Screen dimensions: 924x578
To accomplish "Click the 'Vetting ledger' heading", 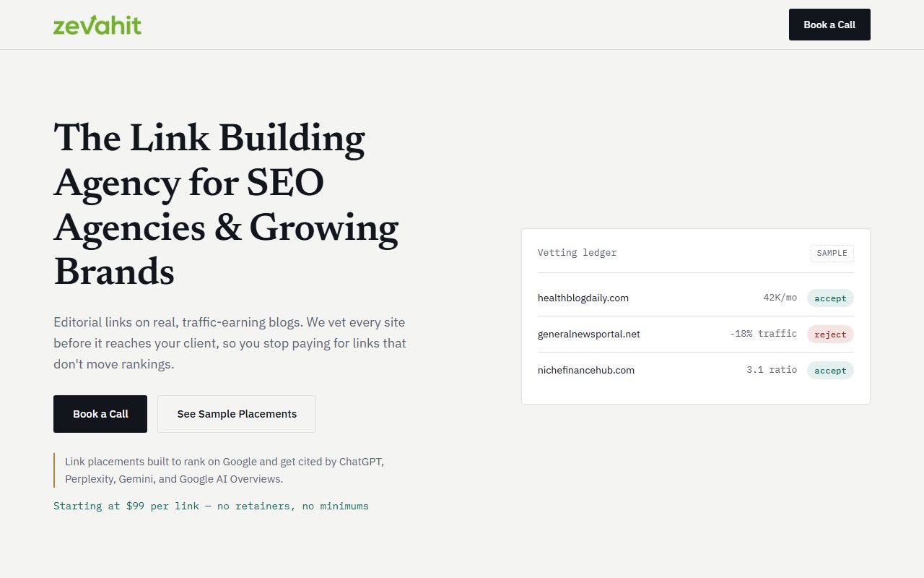I will 577,253.
